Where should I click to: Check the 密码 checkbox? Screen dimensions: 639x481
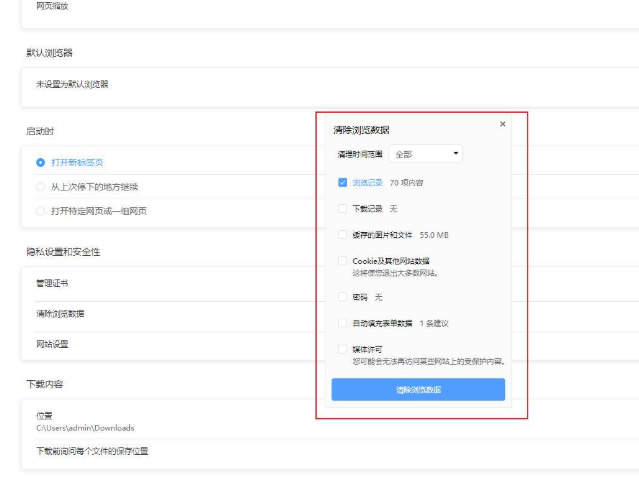coord(342,297)
